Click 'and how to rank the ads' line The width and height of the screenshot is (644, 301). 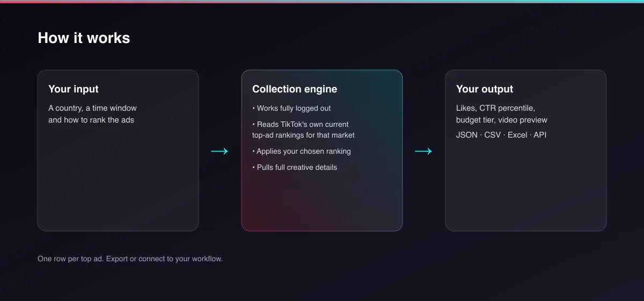[x=91, y=120]
